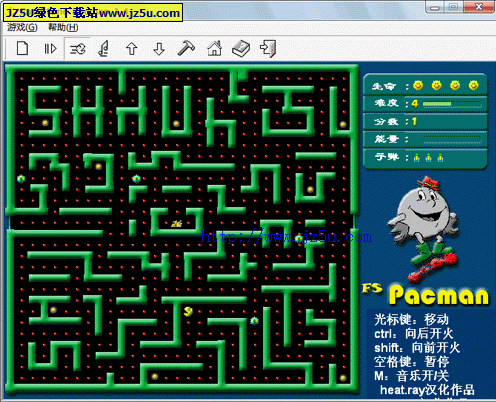This screenshot has height=402, width=496.
Task: Click the up arrow toolbar icon
Action: (131, 49)
